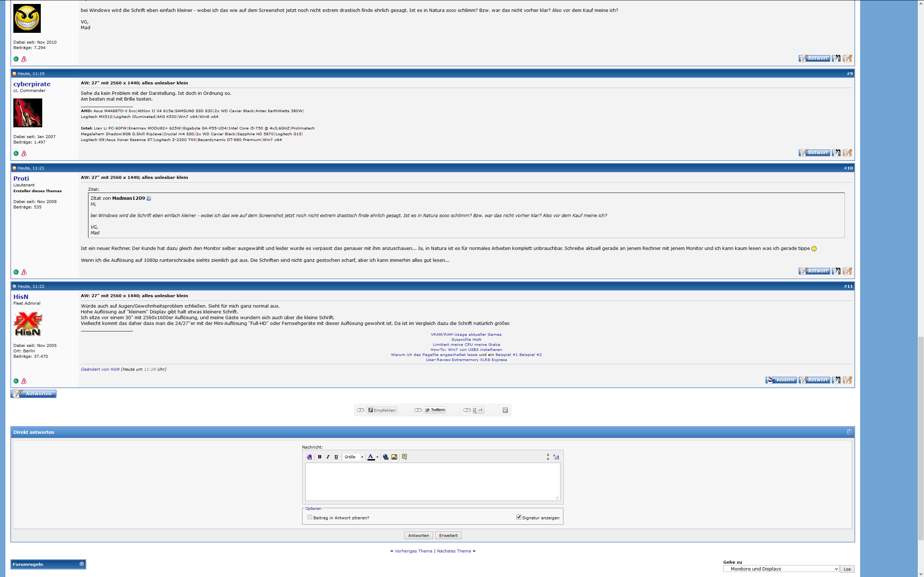This screenshot has width=924, height=577.
Task: Open the Größe font size dropdown
Action: pyautogui.click(x=354, y=457)
